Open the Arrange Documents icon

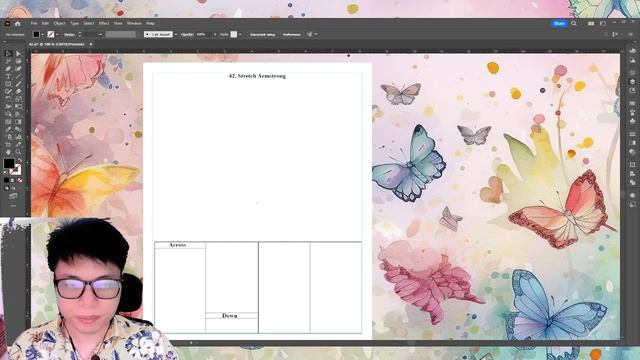591,24
